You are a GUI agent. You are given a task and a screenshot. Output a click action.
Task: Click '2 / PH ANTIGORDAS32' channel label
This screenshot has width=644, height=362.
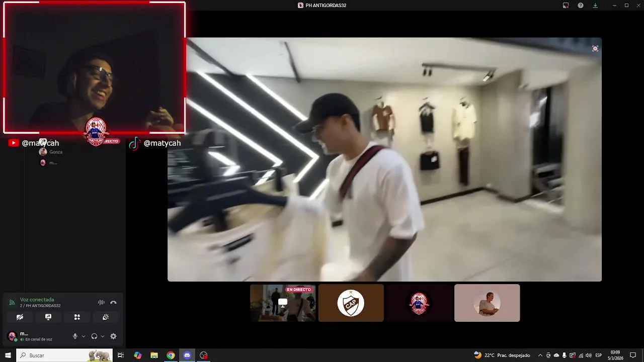(40, 306)
